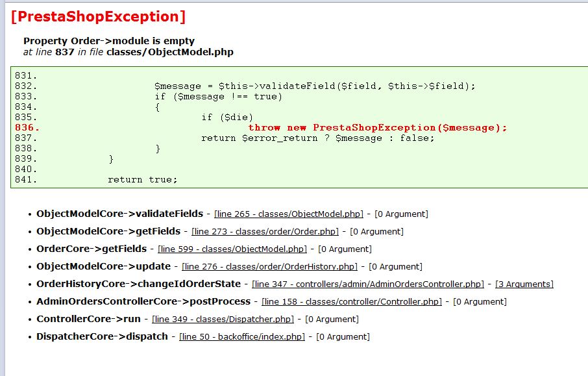Screen dimensions: 588x376
Task: Click the DispatcherCore->dispatch trace entry
Action: [x=102, y=336]
